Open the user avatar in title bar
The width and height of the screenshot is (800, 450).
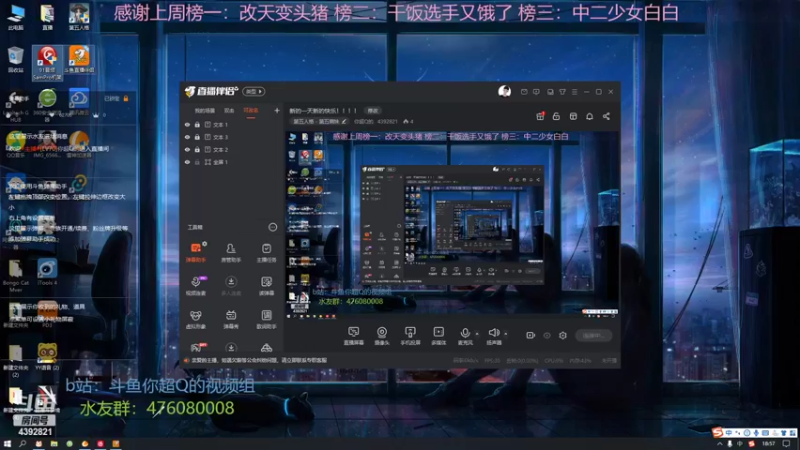505,91
